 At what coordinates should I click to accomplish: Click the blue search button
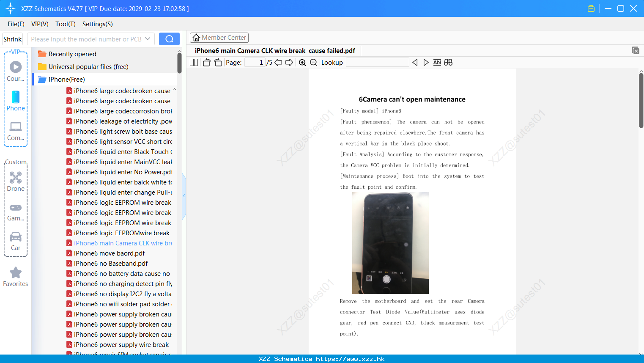[x=169, y=39]
